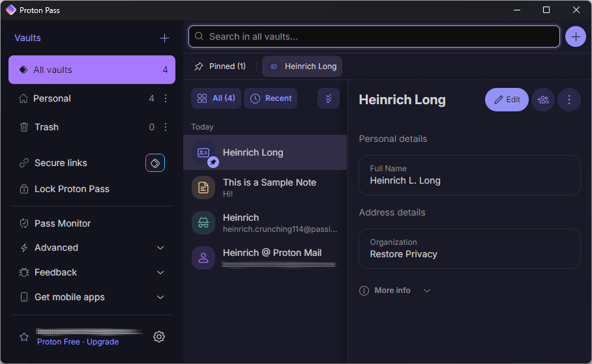Screen dimensions: 592x364
Task: Click in Search in all vaults field
Action: pos(374,36)
